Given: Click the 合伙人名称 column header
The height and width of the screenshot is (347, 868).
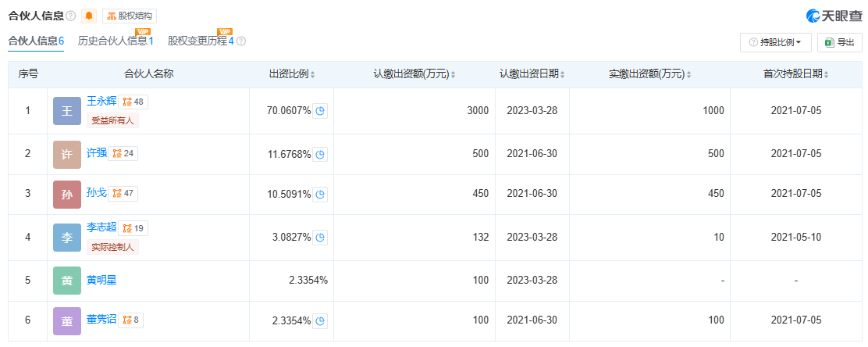Looking at the screenshot, I should pyautogui.click(x=148, y=74).
